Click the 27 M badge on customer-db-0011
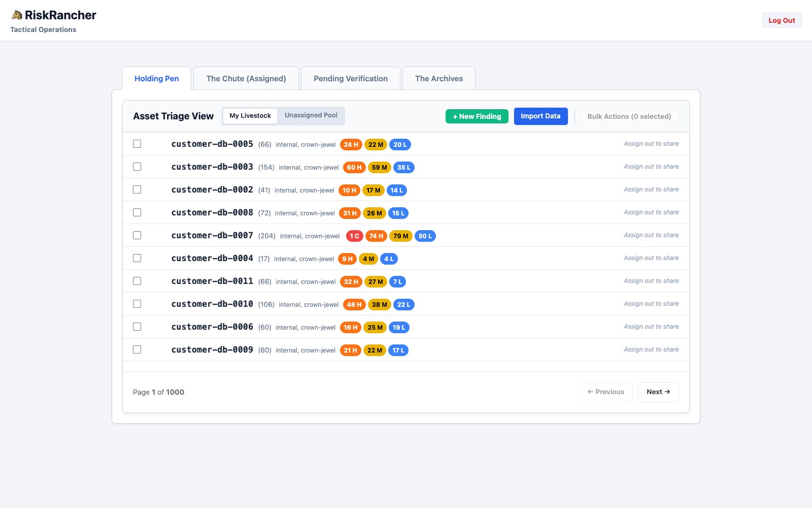 coord(376,281)
